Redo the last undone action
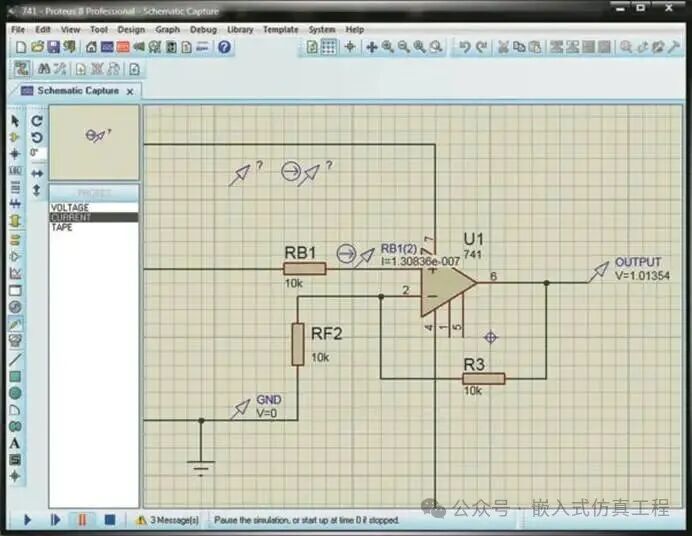Viewport: 692px width, 536px height. coord(481,47)
